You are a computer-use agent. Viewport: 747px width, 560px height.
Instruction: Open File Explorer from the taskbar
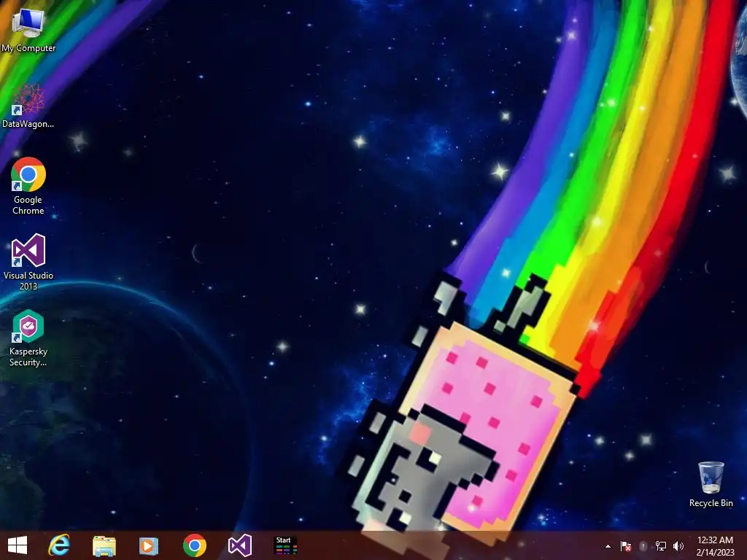[x=104, y=545]
